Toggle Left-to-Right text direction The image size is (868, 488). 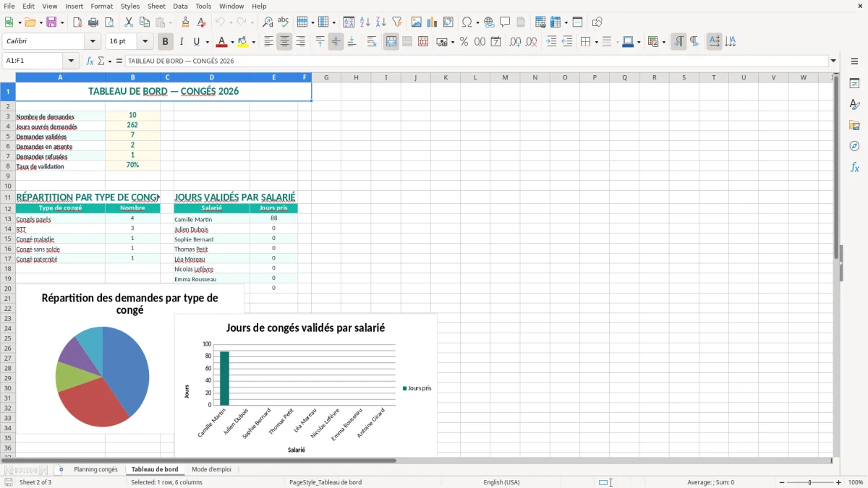(678, 42)
